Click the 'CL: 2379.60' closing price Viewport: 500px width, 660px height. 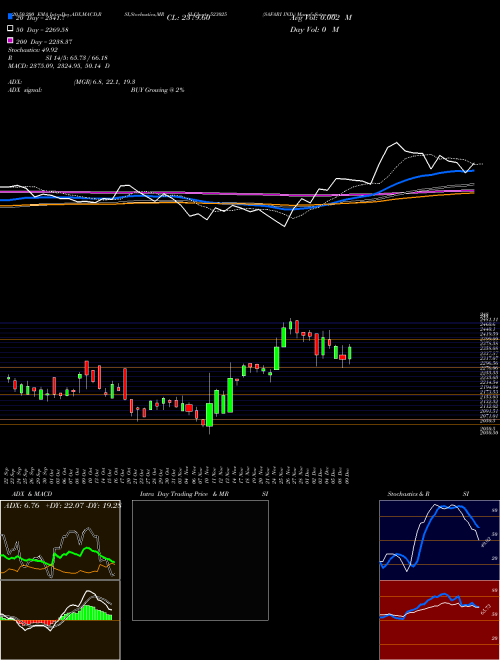(x=188, y=18)
